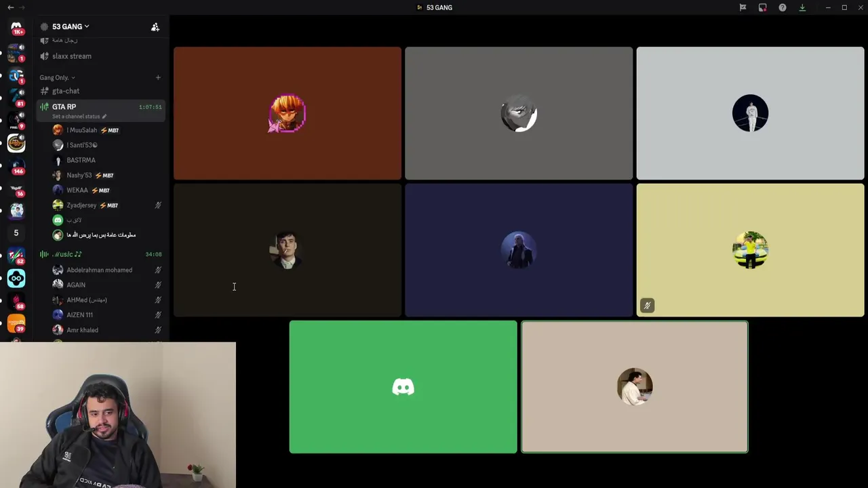Screen dimensions: 868x488
Task: Toggle mute icon beside AIZEN 111
Action: pos(158,314)
